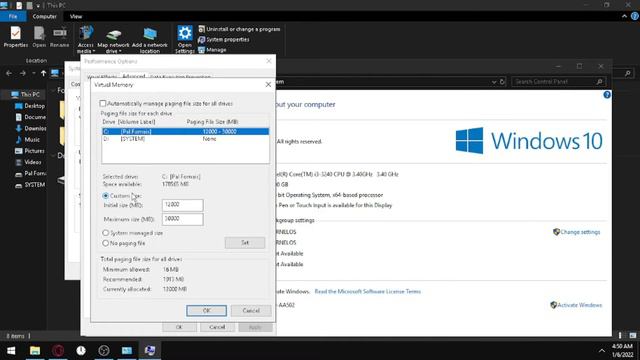
Task: Select drive D: [SYSTEM] row in list
Action: (185, 139)
